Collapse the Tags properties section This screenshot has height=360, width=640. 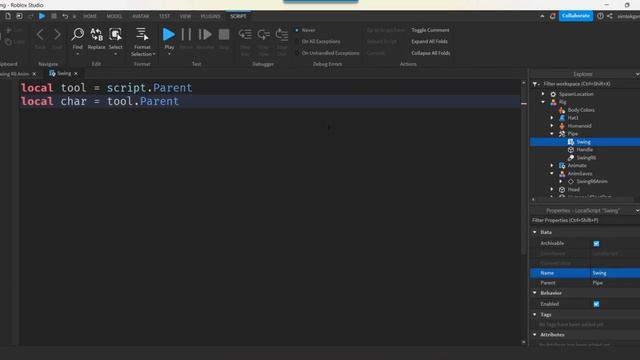tap(535, 314)
